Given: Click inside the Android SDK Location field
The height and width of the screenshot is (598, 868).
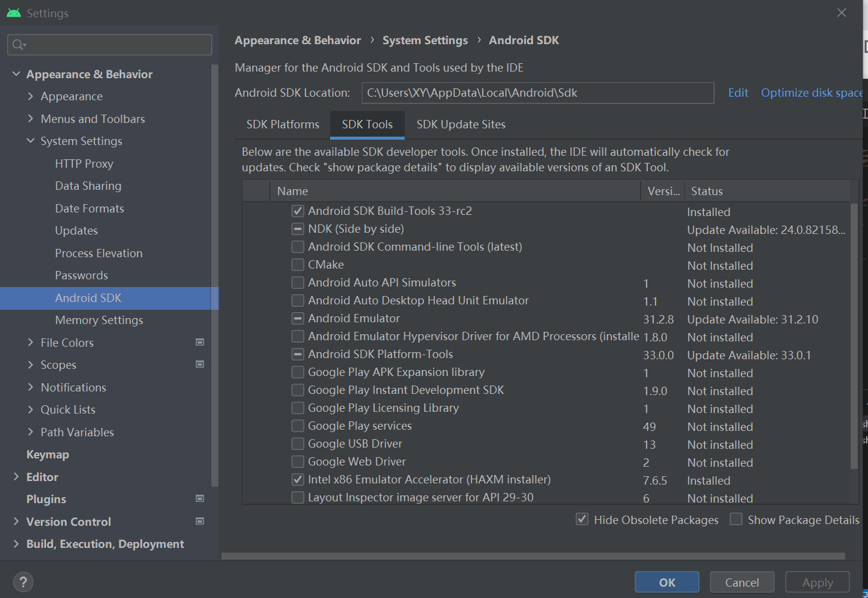Looking at the screenshot, I should pyautogui.click(x=537, y=93).
